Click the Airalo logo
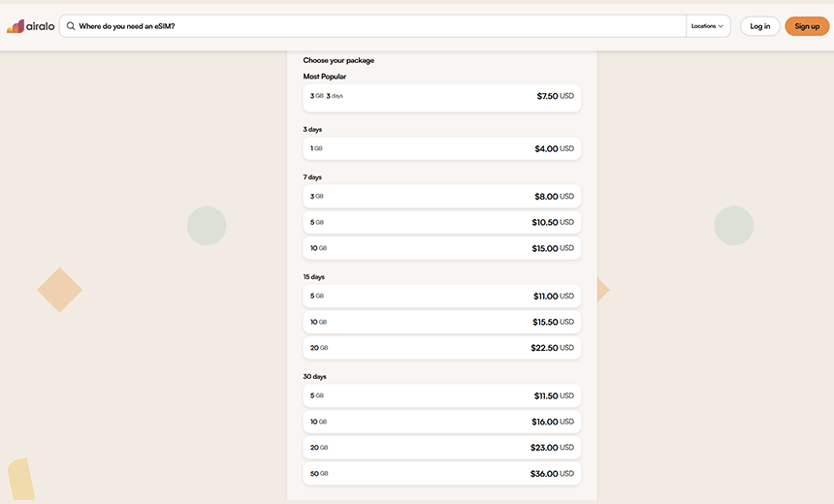 [x=30, y=26]
